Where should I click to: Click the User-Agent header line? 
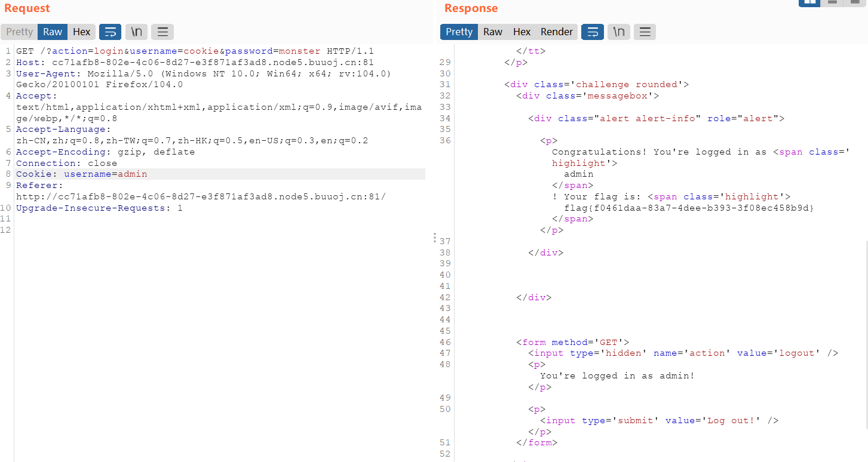203,79
